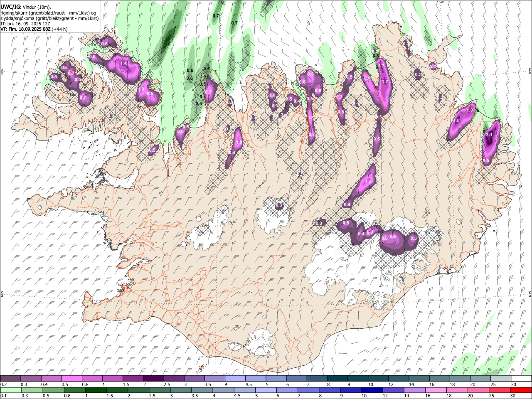Click the rain legend swatch for 25–30
The image size is (532, 399).
tap(499, 390)
